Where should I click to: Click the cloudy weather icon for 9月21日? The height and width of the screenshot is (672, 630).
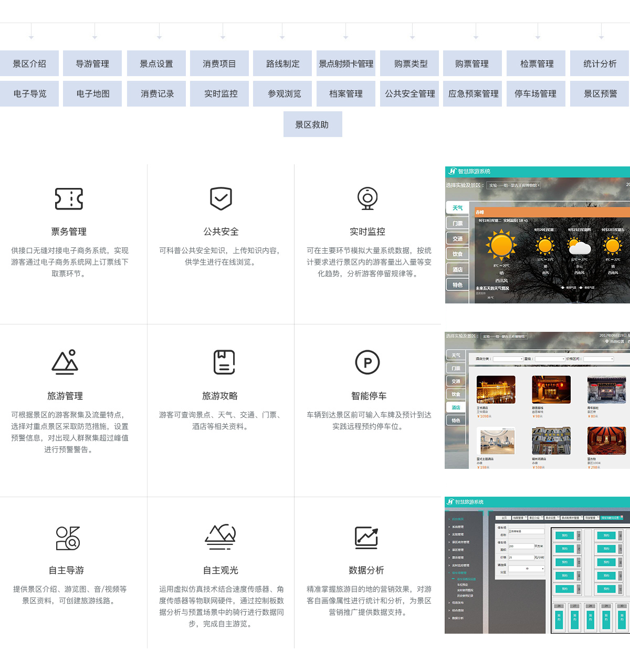pos(579,246)
